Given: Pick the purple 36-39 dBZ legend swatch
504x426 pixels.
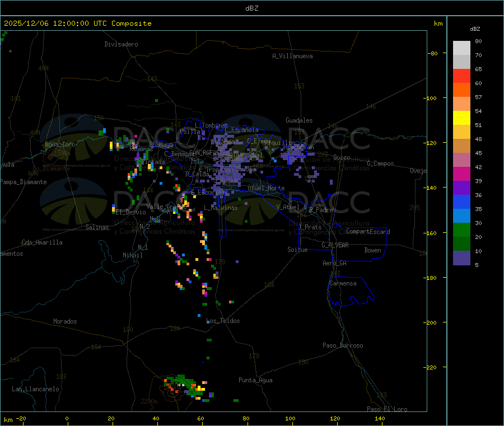Looking at the screenshot, I should click(x=461, y=188).
